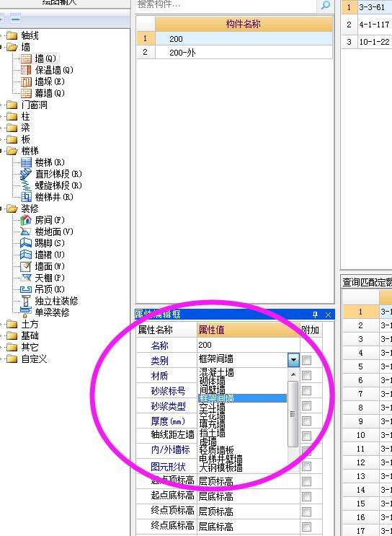Select the 单梁装修 icon
The image size is (392, 536).
point(26,312)
